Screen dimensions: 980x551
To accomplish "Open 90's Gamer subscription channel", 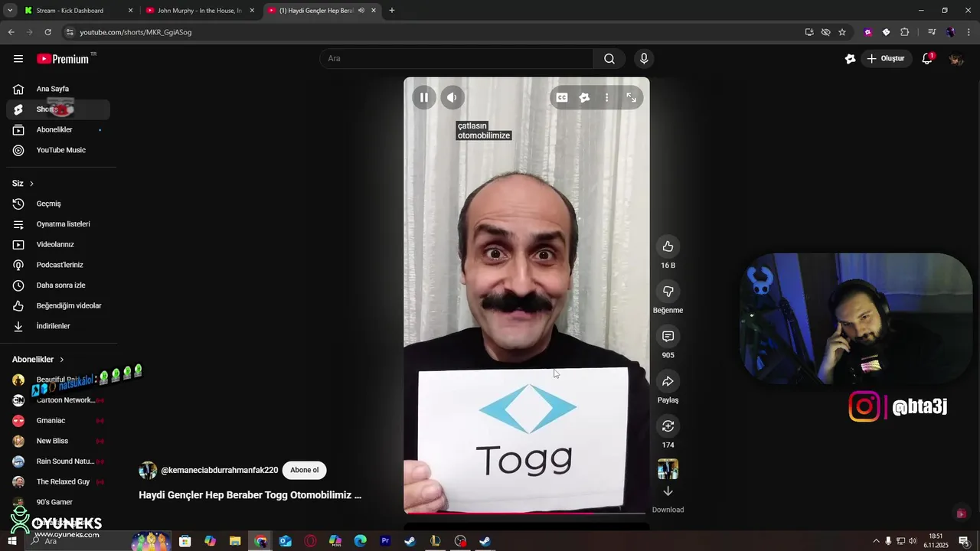I will (x=58, y=502).
